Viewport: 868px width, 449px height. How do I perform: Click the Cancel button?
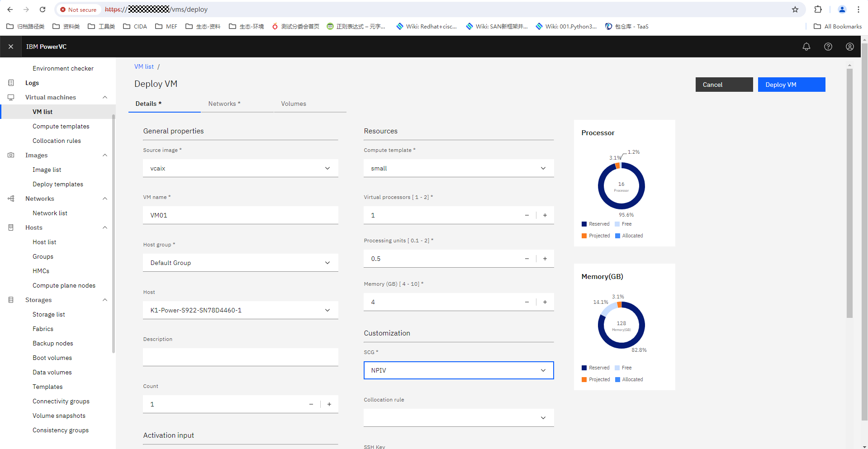click(x=724, y=85)
